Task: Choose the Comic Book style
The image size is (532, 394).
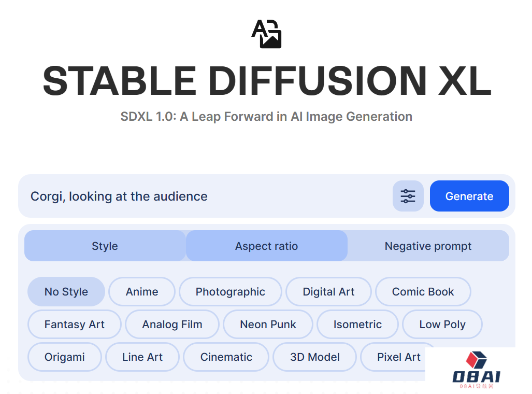Action: 423,292
